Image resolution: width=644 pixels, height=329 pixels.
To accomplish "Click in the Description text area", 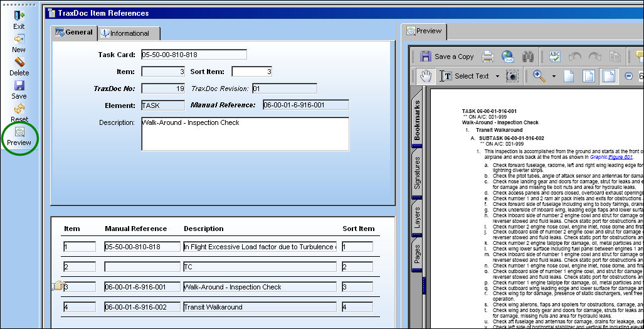I will click(245, 134).
